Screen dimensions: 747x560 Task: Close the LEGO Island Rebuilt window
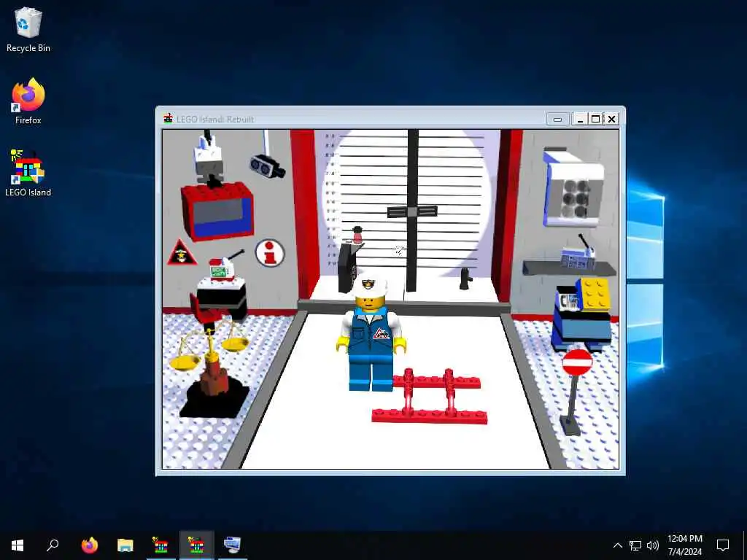(x=612, y=119)
